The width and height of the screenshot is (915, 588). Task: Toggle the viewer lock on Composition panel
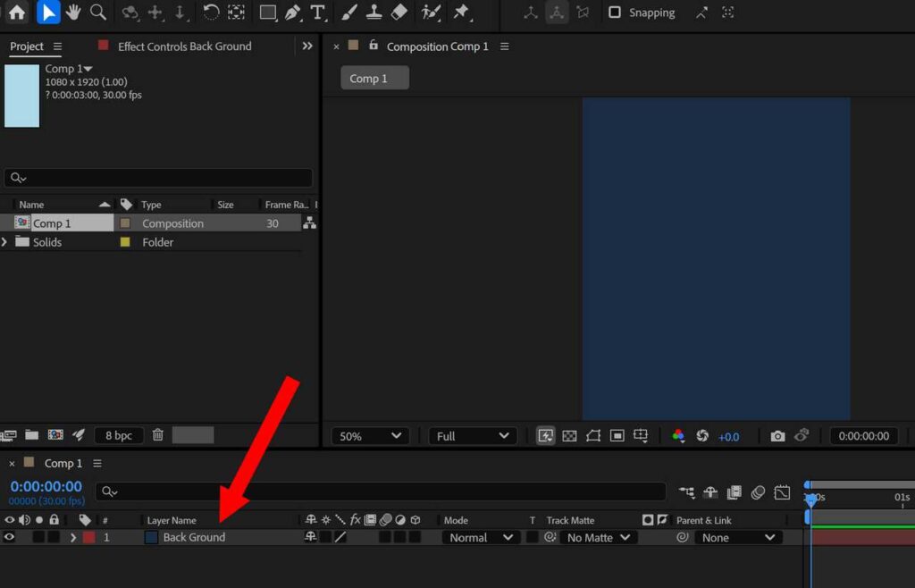[x=374, y=45]
